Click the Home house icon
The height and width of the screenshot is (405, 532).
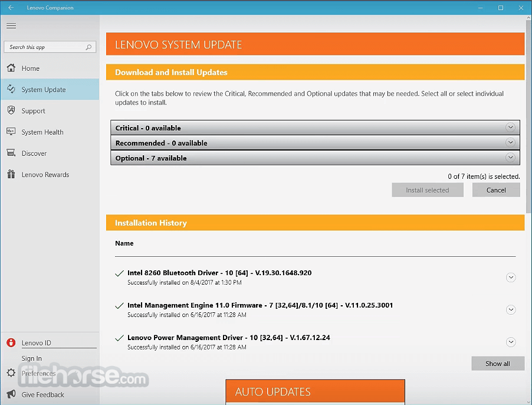point(11,68)
